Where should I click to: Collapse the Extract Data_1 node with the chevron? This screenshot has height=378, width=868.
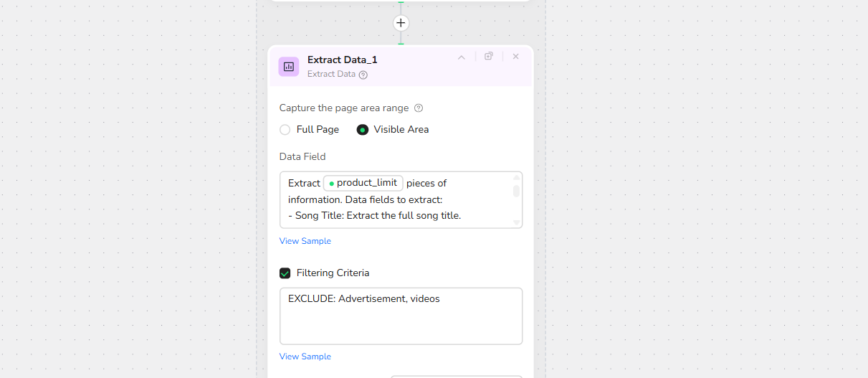pyautogui.click(x=462, y=57)
